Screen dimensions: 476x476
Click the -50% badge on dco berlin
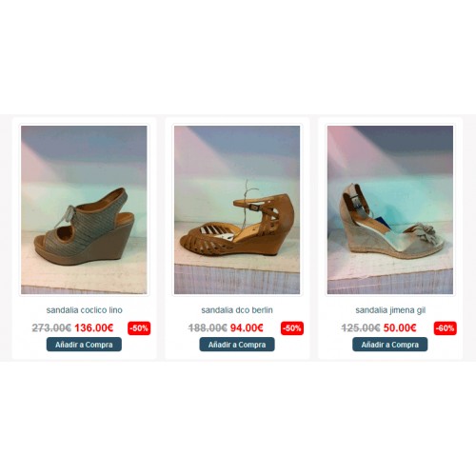[292, 328]
